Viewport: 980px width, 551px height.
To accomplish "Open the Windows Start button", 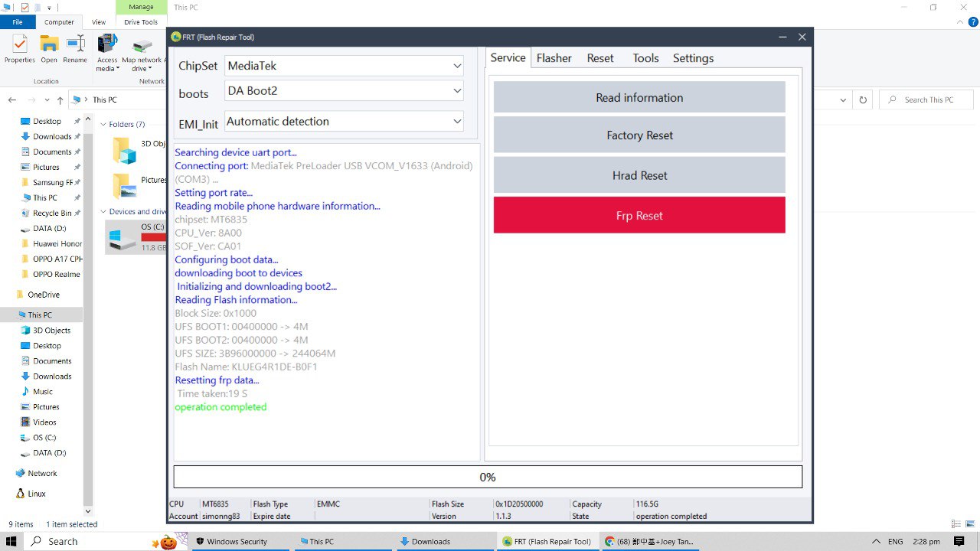I will tap(11, 541).
